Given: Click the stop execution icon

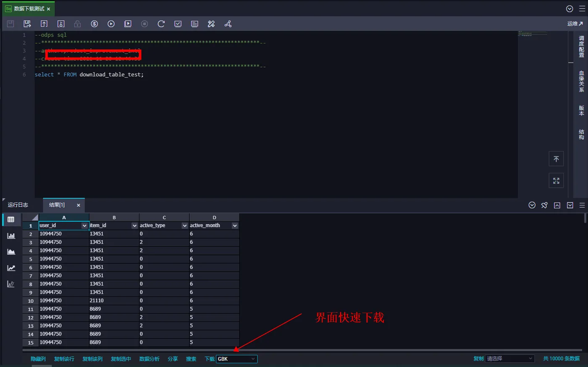Looking at the screenshot, I should [x=144, y=24].
